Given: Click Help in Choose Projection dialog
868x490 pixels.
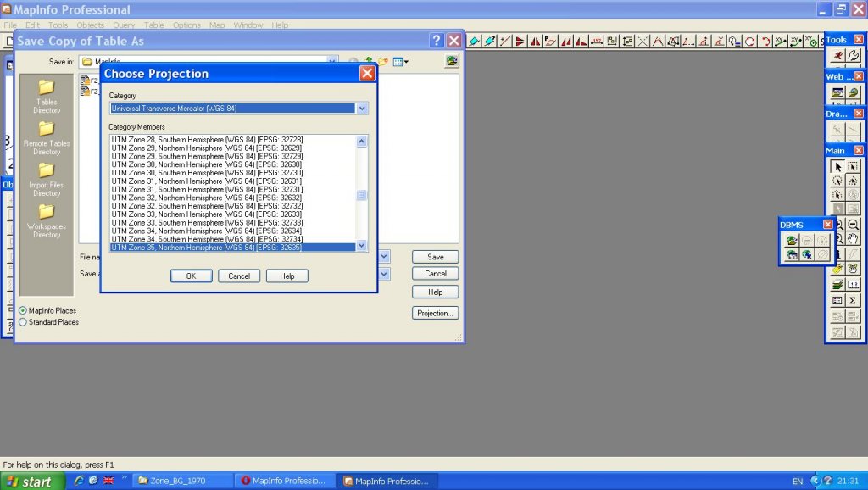Looking at the screenshot, I should 287,276.
